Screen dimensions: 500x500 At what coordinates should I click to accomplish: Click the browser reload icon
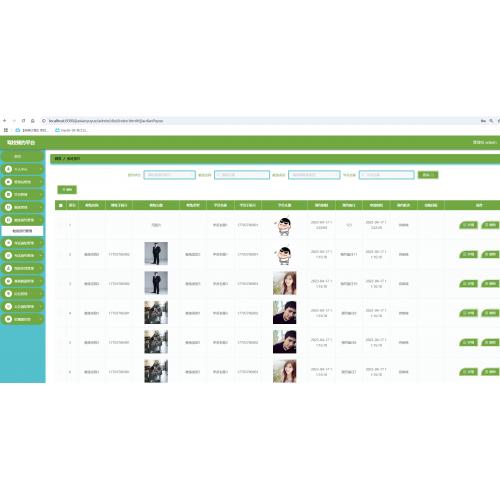[x=23, y=121]
